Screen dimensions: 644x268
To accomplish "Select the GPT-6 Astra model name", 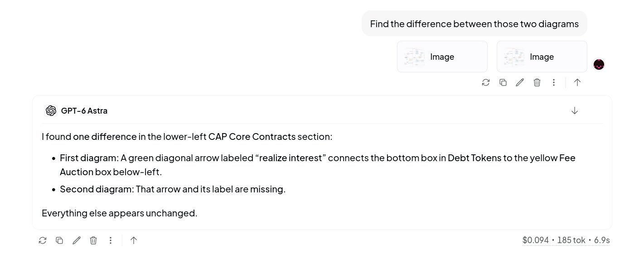I will 84,111.
